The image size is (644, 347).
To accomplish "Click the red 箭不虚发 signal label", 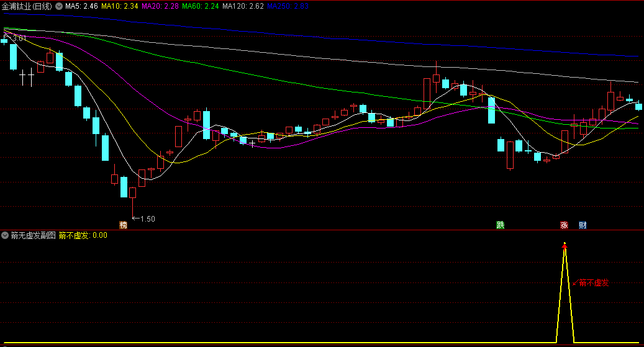I will [x=594, y=282].
